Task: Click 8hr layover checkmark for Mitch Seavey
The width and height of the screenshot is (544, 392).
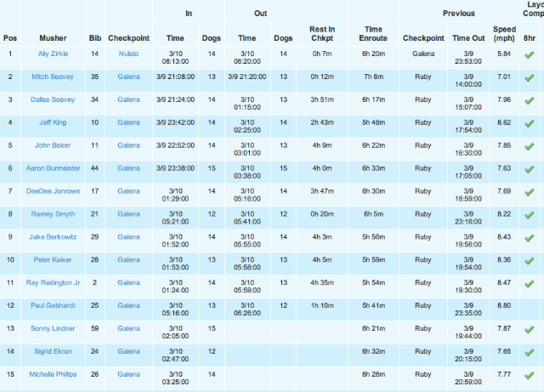Action: [529, 77]
